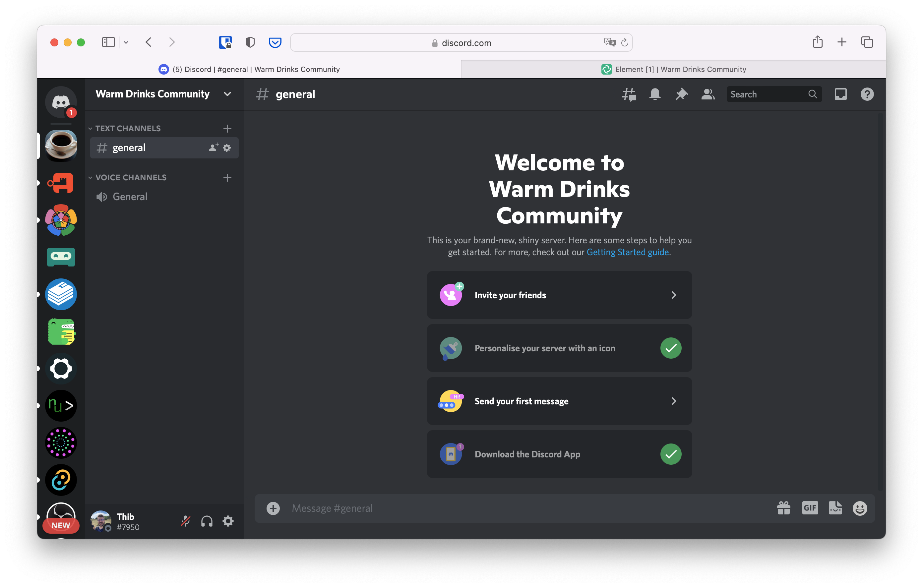Screen dimensions: 923x588
Task: Open notification settings bell icon
Action: point(655,94)
